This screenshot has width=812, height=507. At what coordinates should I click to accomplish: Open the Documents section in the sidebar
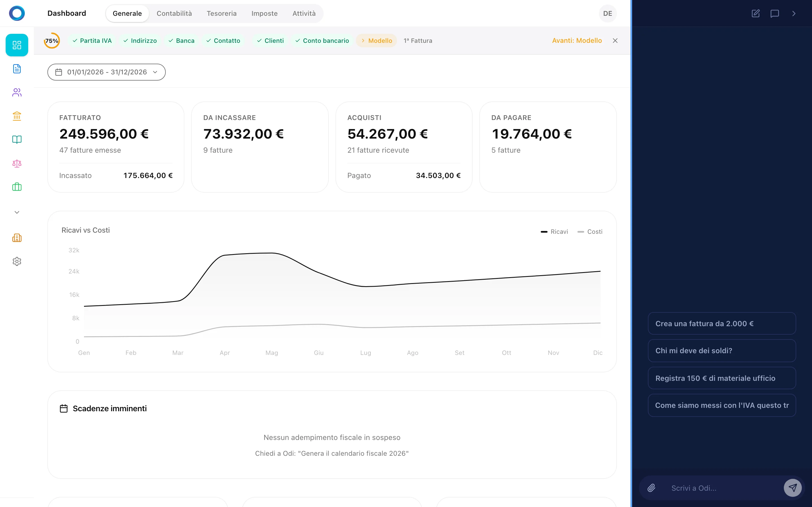pos(17,69)
